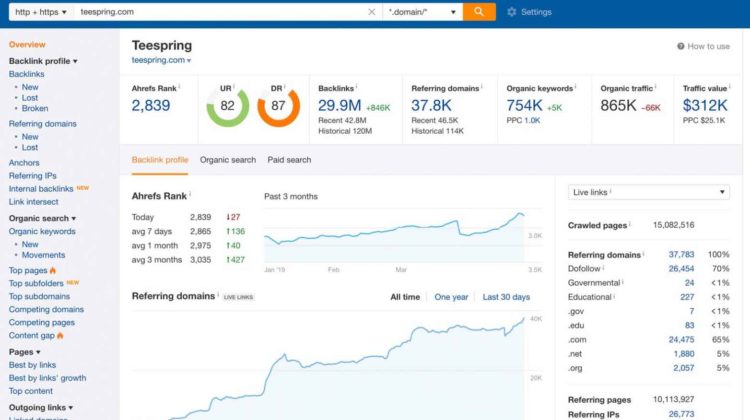Screen dimensions: 750x420
Task: Switch to the Paid search tab
Action: 289,160
